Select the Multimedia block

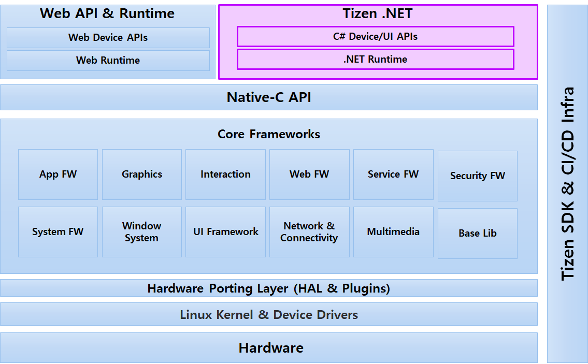point(393,232)
